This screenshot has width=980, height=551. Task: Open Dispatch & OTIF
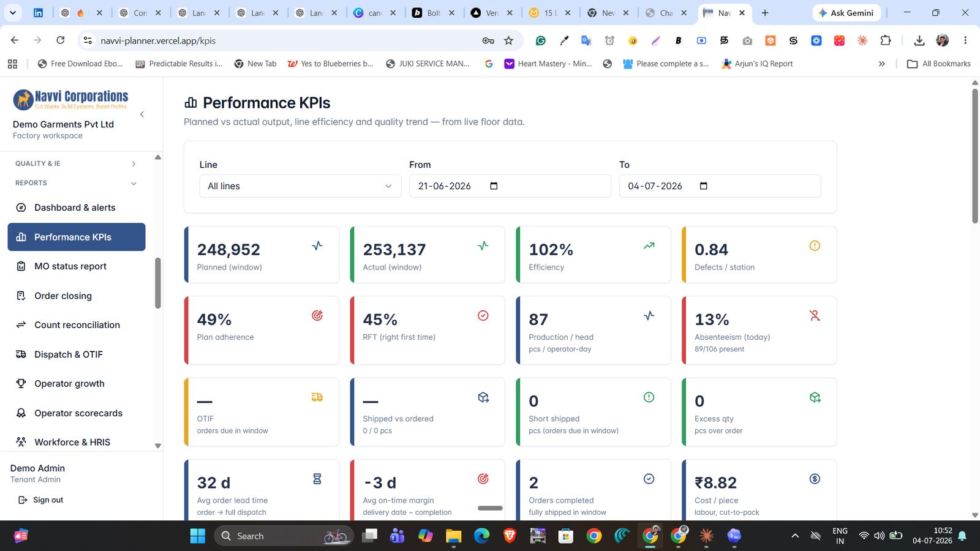76,354
